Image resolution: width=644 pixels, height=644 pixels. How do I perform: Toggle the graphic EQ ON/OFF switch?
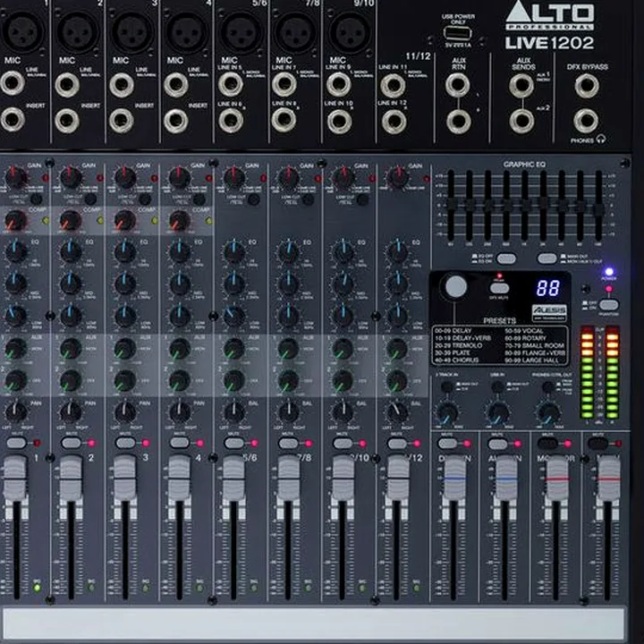pos(506,258)
